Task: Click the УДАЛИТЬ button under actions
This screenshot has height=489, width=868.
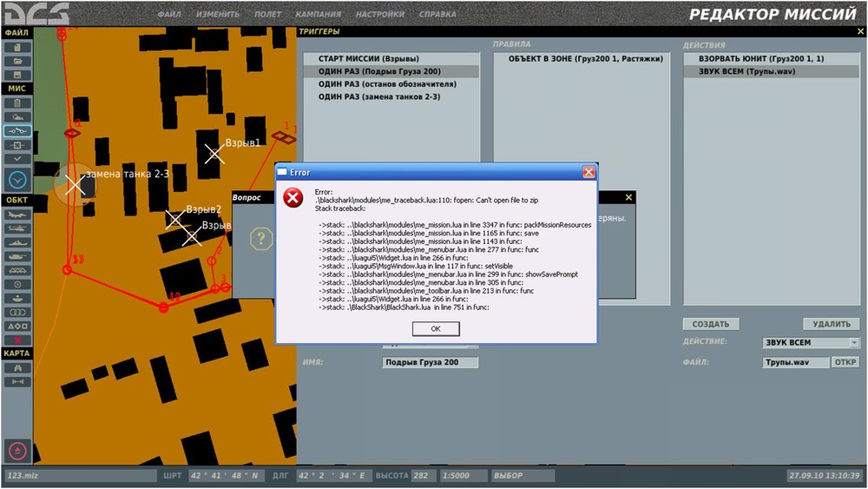Action: coord(832,324)
